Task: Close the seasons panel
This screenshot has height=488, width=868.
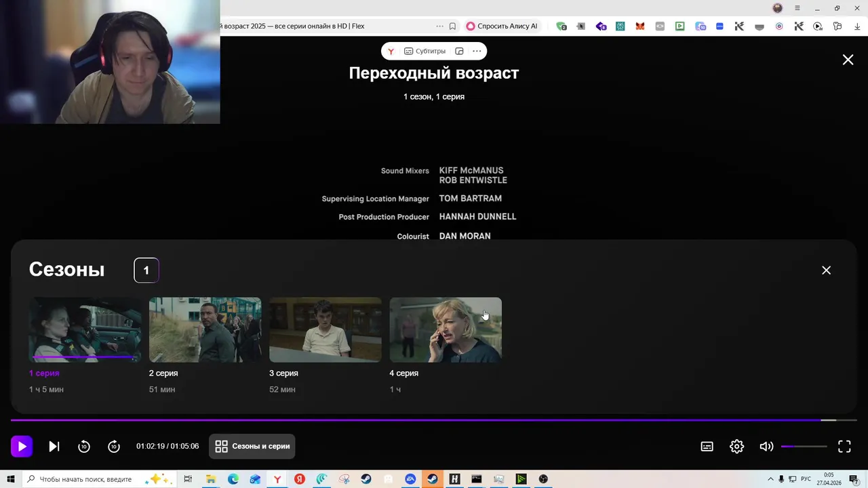Action: click(x=826, y=270)
